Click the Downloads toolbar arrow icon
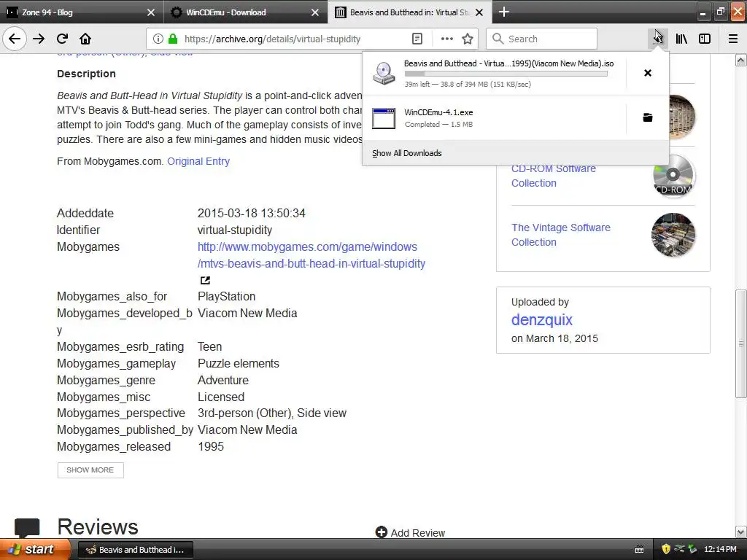Viewport: 747px width, 560px height. tap(658, 39)
